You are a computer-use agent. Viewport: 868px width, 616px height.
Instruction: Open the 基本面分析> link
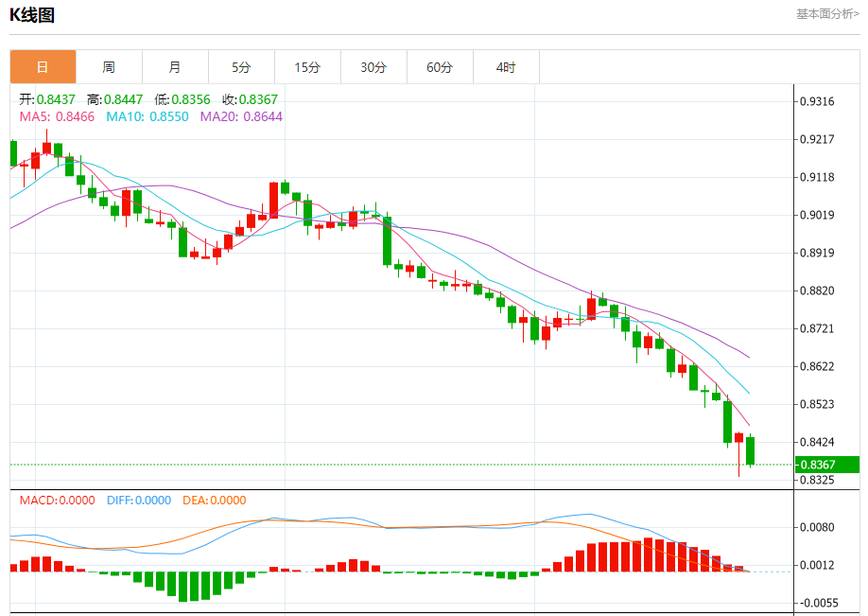[x=827, y=14]
